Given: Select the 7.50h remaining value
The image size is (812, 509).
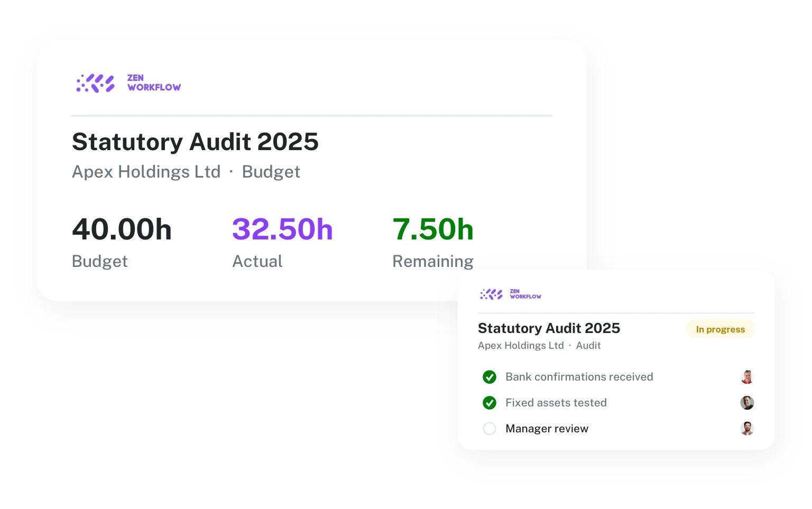Looking at the screenshot, I should (x=433, y=229).
